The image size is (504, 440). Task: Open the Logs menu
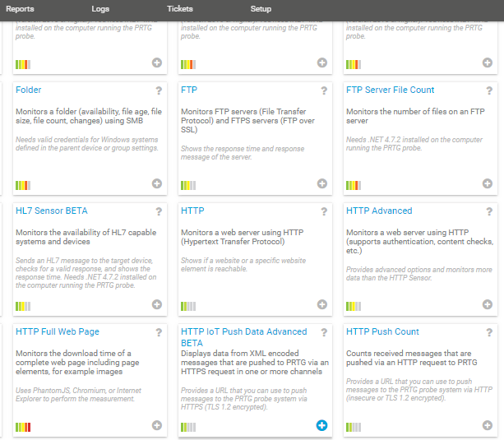(100, 8)
